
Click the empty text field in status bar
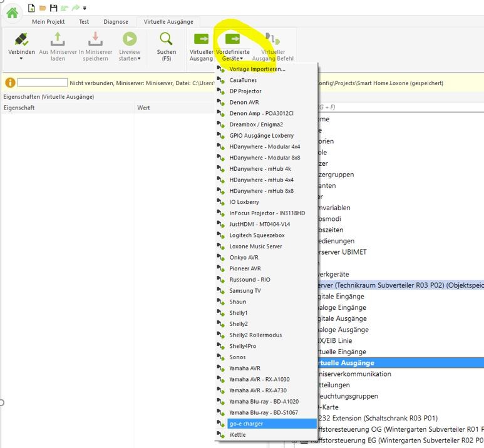42,83
